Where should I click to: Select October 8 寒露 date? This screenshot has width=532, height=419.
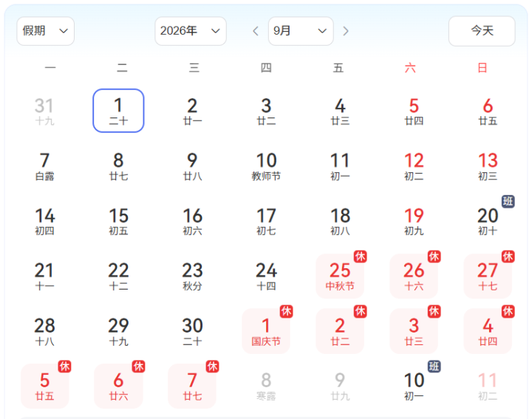click(266, 386)
